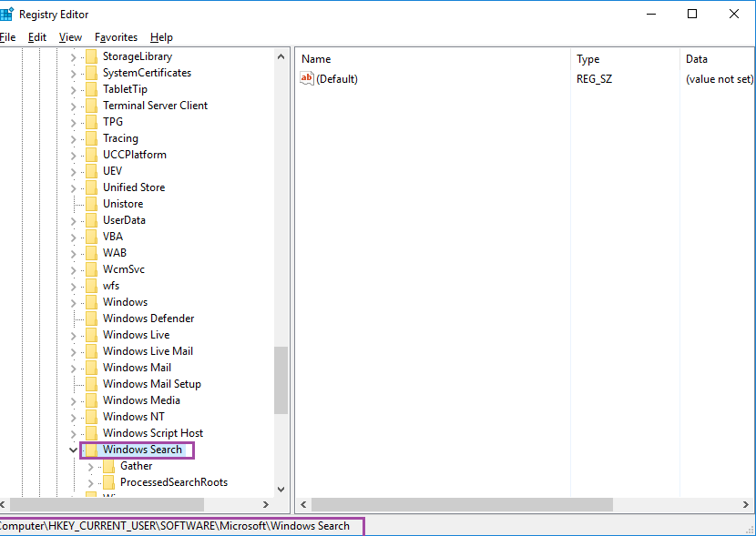Viewport: 756px width, 536px height.
Task: Expand the Windows Live key
Action: point(73,336)
